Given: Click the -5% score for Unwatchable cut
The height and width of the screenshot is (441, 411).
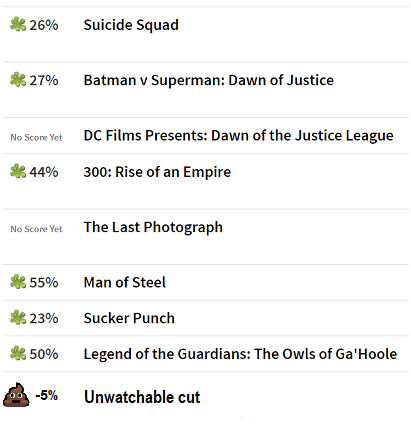Looking at the screenshot, I should click(47, 396).
